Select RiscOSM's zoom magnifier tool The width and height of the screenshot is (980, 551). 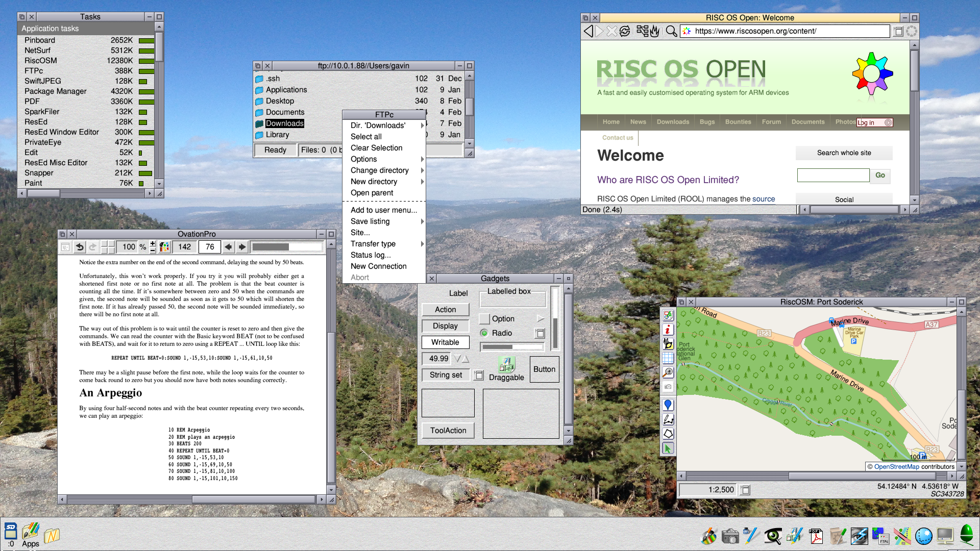[x=668, y=372]
